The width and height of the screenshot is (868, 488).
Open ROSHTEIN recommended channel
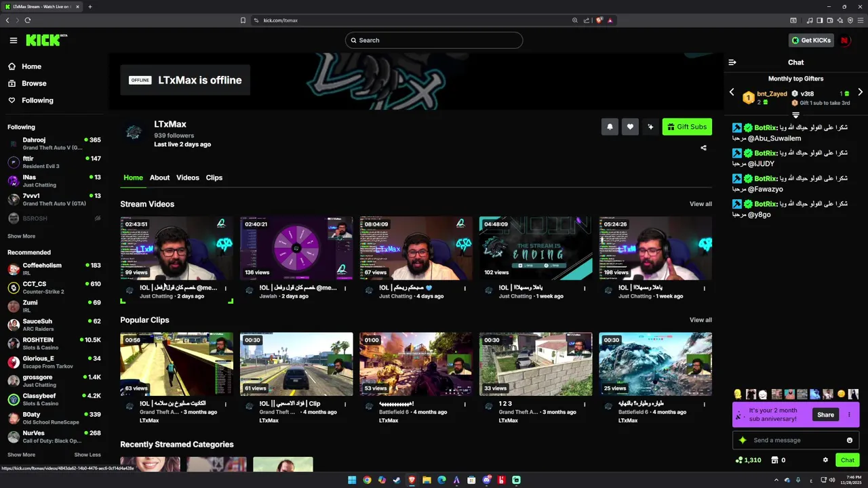coord(54,344)
